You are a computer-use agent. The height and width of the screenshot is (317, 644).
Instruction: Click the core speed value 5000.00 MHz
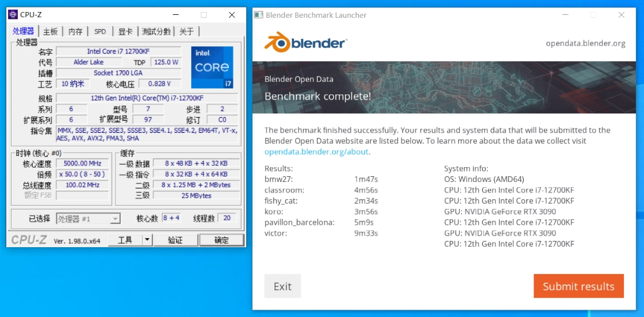point(82,164)
